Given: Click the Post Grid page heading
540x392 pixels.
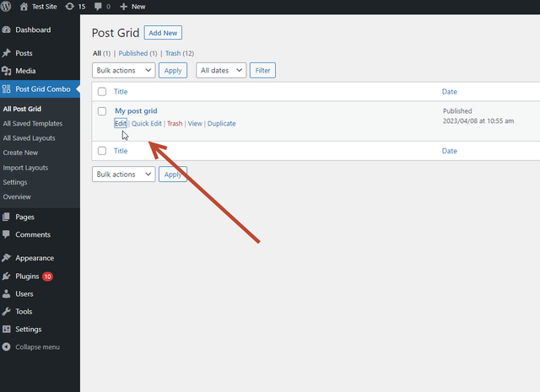Looking at the screenshot, I should click(116, 33).
